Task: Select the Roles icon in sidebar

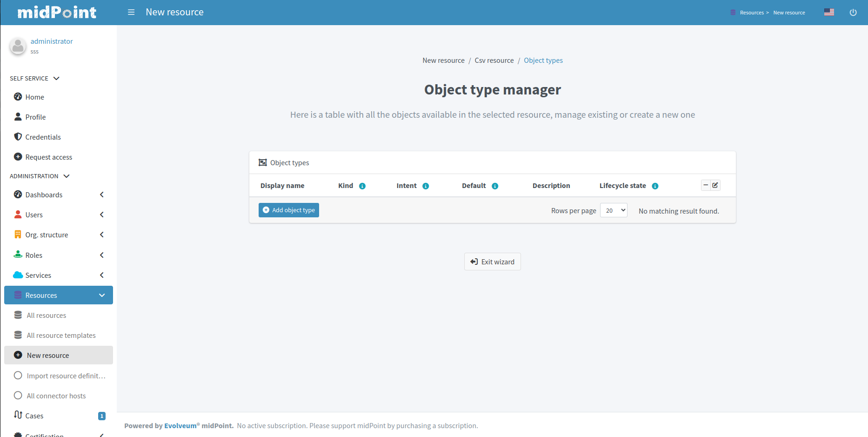Action: (18, 255)
